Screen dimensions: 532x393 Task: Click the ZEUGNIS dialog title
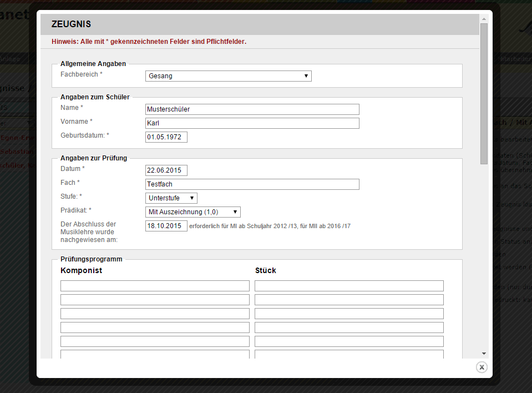(x=71, y=24)
